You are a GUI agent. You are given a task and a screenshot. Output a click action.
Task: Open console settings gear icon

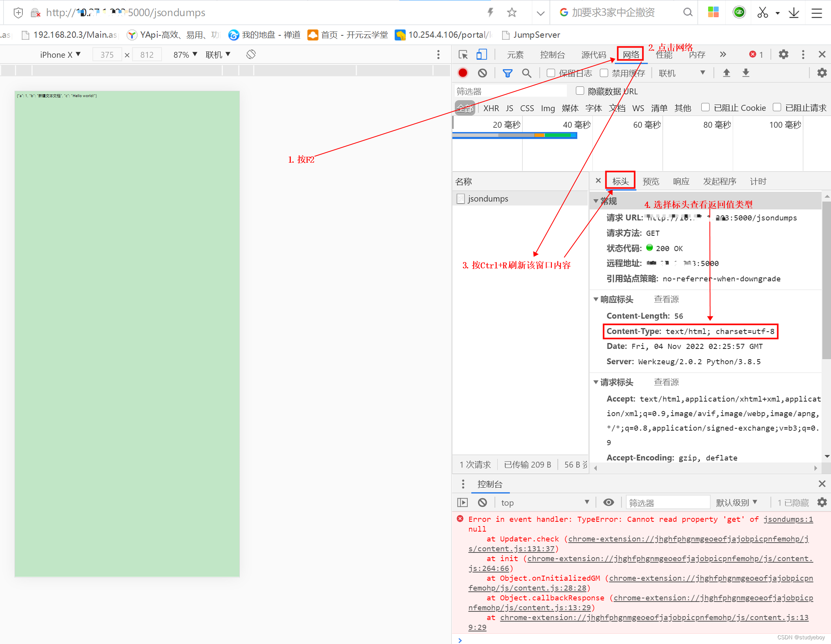(822, 503)
